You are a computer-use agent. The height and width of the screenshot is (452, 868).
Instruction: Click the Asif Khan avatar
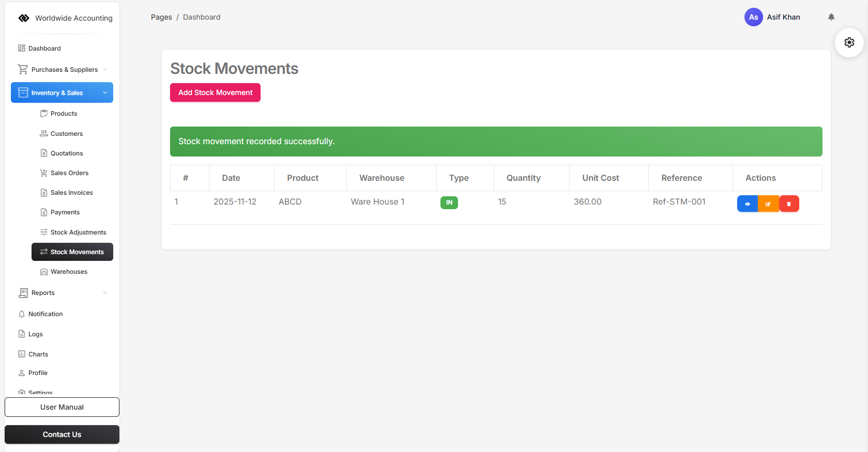tap(753, 17)
